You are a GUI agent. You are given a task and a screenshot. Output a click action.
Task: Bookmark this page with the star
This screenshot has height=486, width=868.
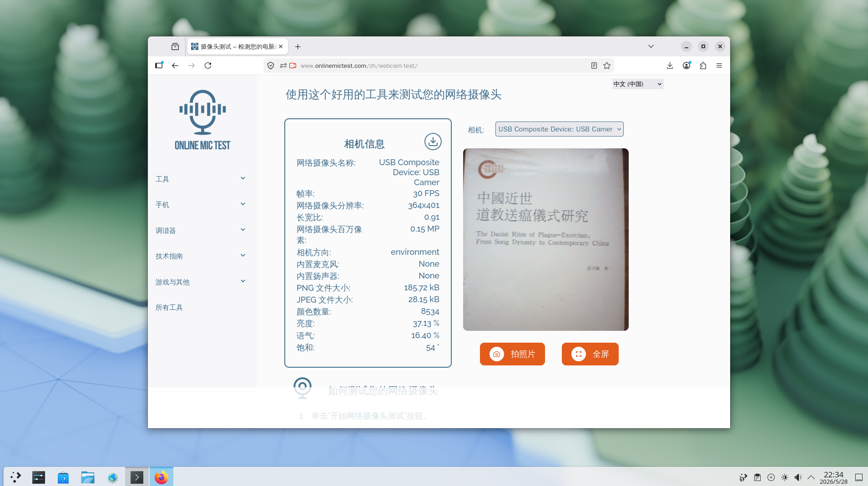[x=607, y=66]
